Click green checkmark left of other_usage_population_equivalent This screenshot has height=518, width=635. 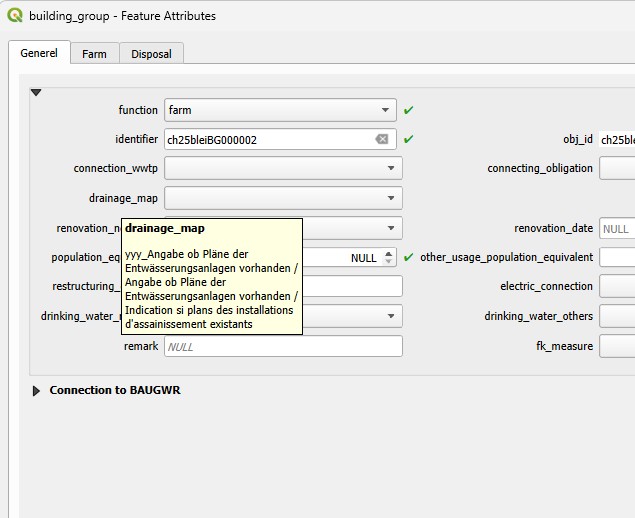point(409,257)
